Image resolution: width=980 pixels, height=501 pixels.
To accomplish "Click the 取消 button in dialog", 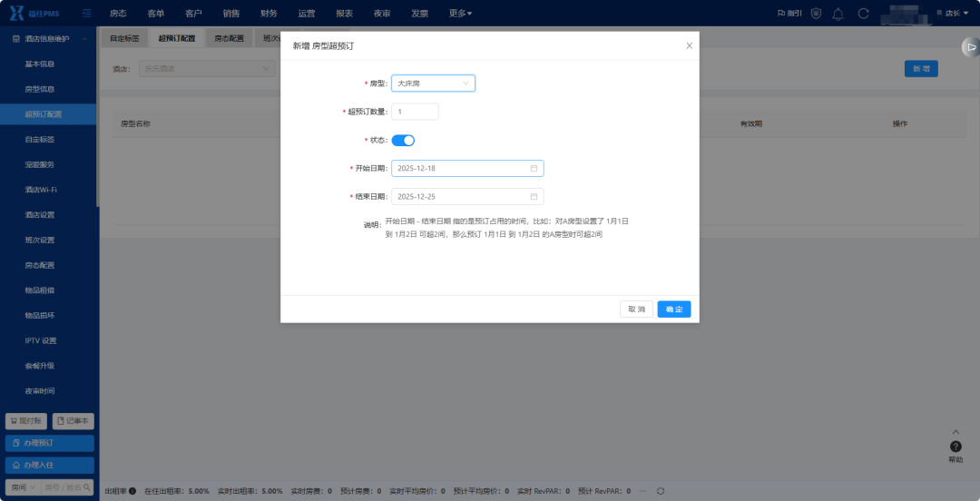I will (636, 309).
